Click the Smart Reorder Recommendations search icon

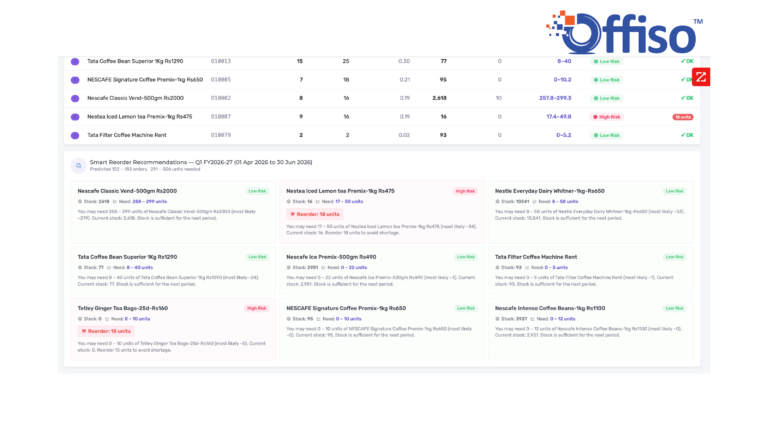78,164
